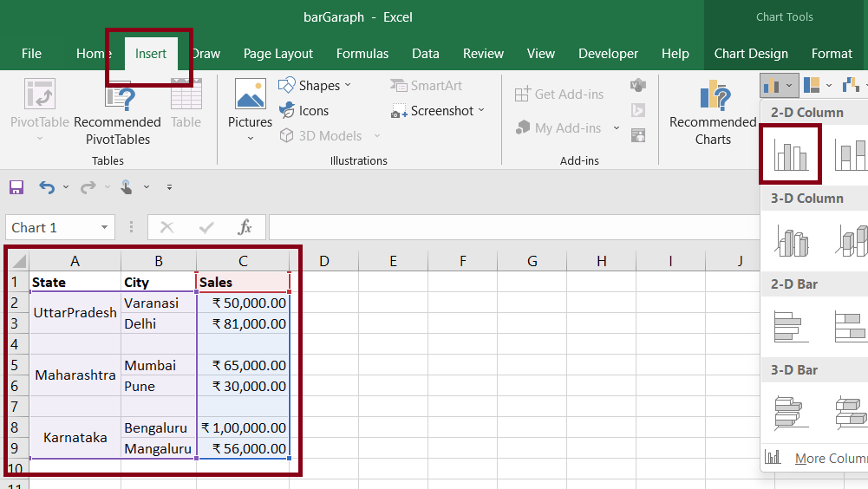Open the Pictures insert button
The image size is (868, 489).
[251, 109]
